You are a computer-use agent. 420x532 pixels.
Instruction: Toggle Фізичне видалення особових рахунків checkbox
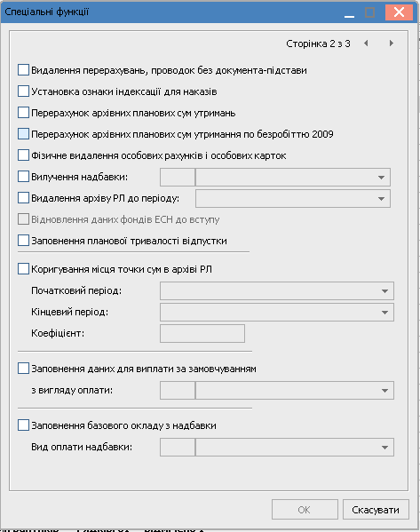(23, 155)
